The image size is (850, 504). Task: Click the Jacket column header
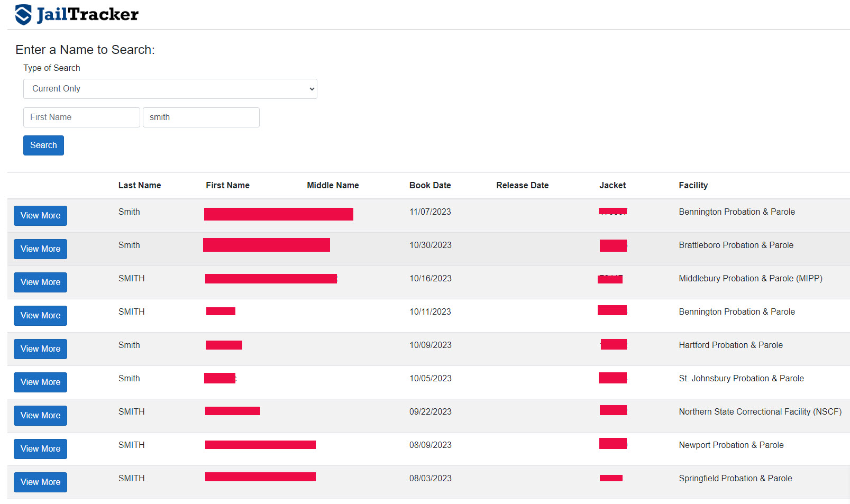click(x=613, y=186)
